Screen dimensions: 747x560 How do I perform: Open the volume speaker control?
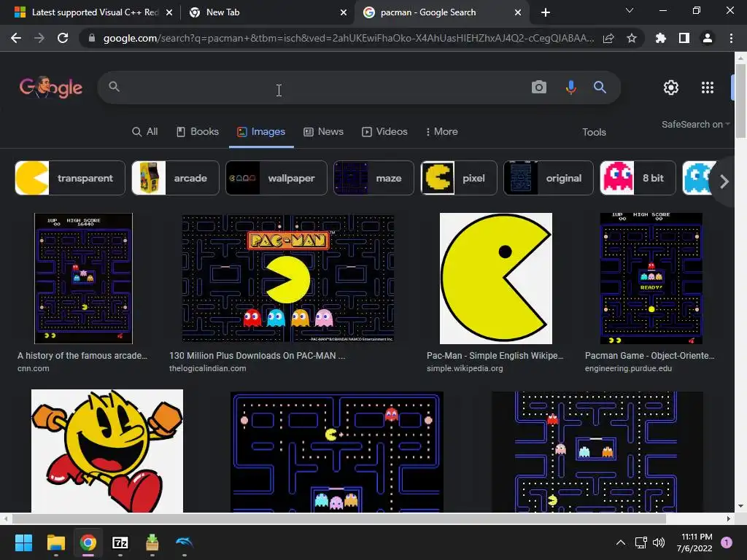[x=659, y=542]
